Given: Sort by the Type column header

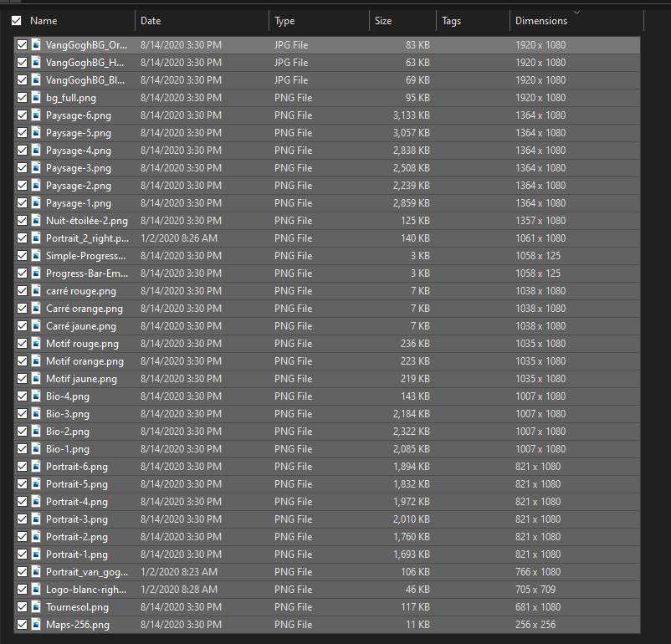Looking at the screenshot, I should tap(284, 21).
